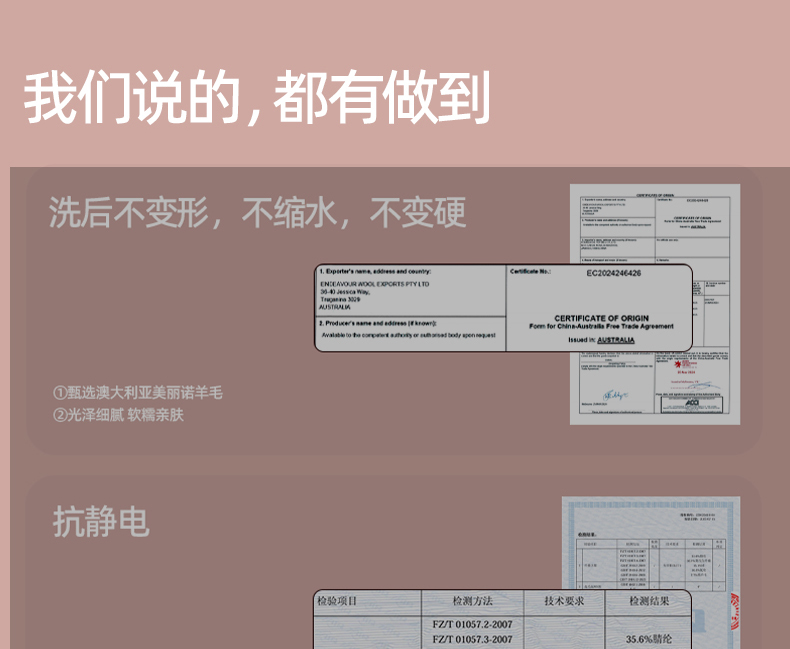
Task: Click "CERTIFICATE OF ORIGIN" title text
Action: (602, 318)
